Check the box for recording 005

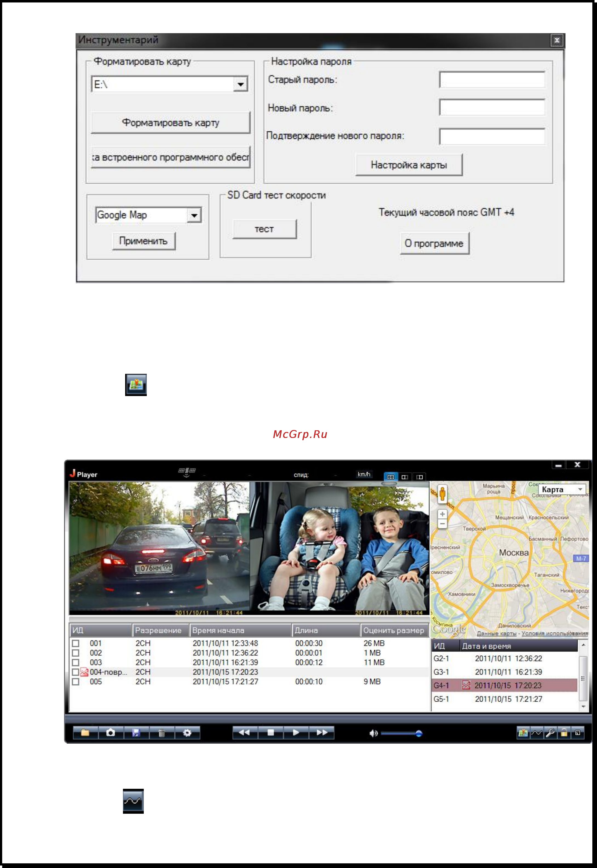click(76, 682)
